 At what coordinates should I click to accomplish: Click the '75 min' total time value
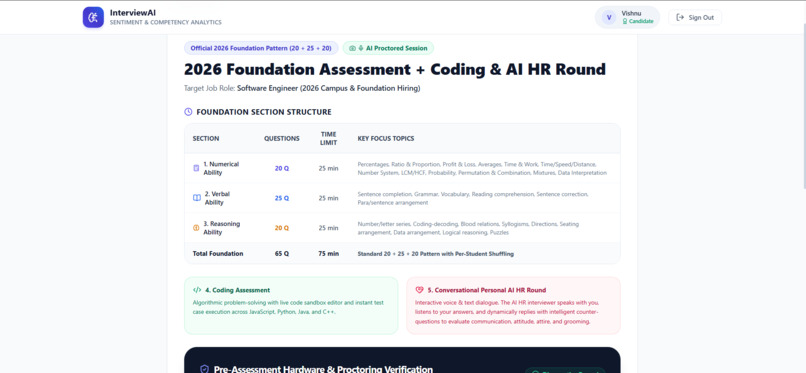[328, 253]
